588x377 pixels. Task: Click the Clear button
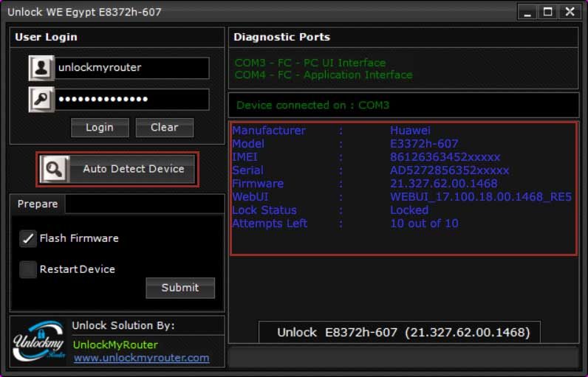[x=165, y=128]
